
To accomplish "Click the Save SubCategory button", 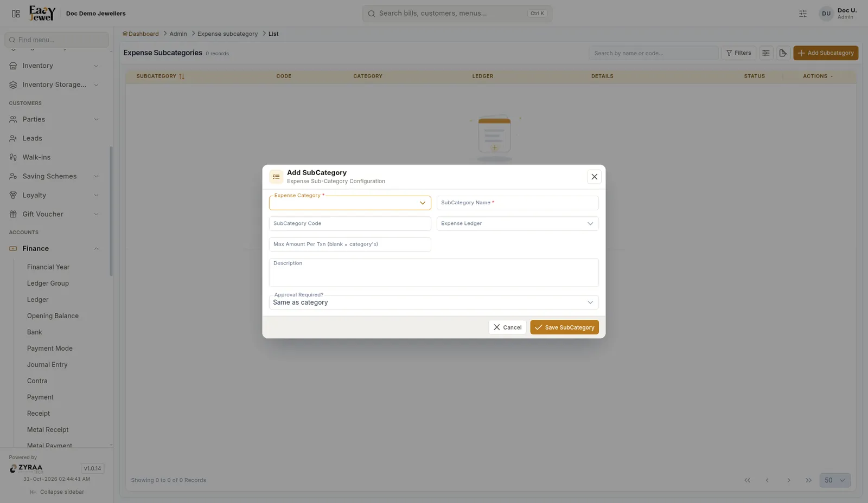I will coord(564,327).
